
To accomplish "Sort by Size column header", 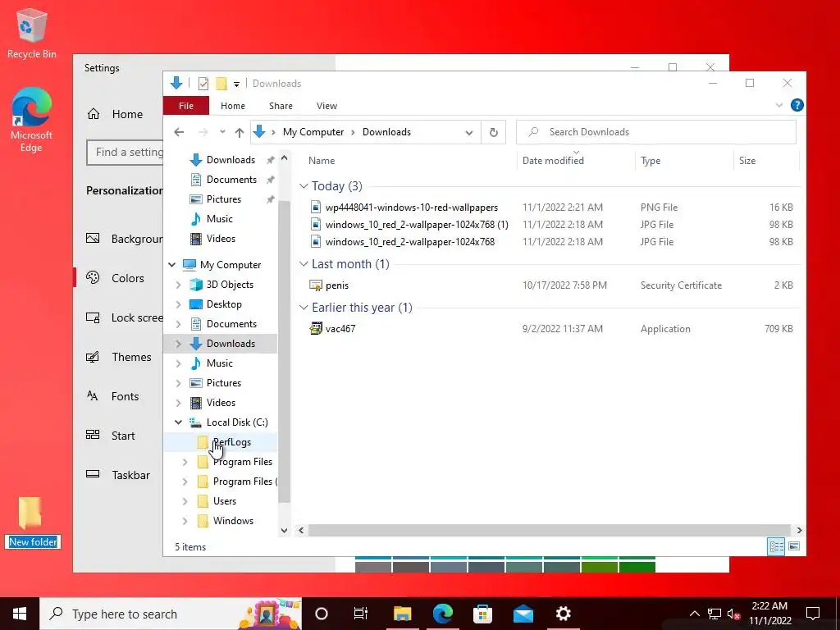I will (747, 161).
